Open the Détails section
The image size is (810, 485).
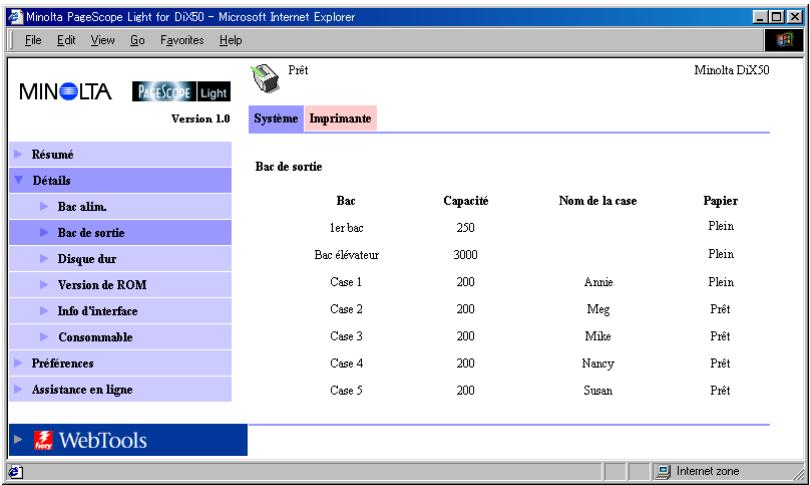click(120, 180)
